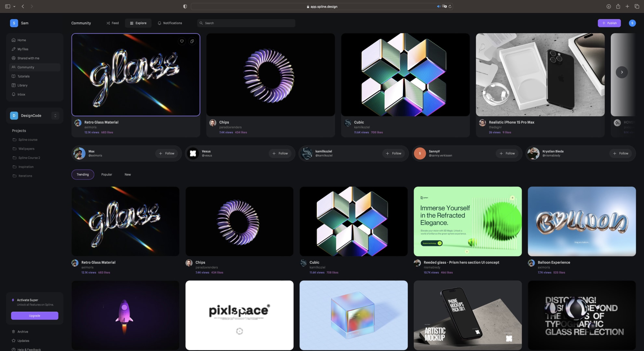Expand the right-side carousel arrow

[622, 72]
